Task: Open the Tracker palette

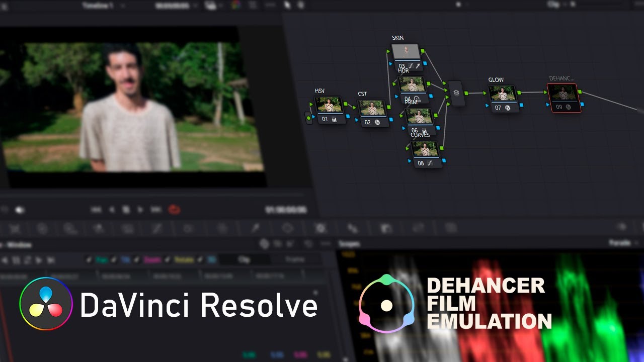Action: [320, 228]
